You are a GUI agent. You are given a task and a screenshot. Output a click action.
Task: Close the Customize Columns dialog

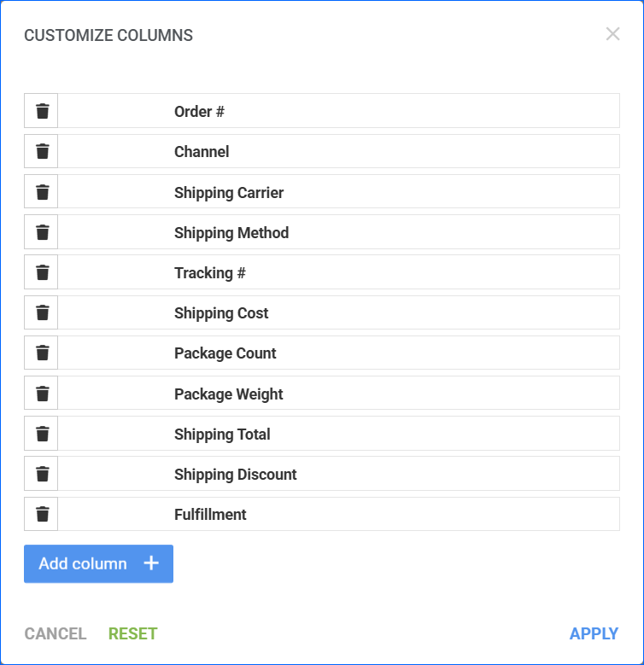[x=612, y=34]
